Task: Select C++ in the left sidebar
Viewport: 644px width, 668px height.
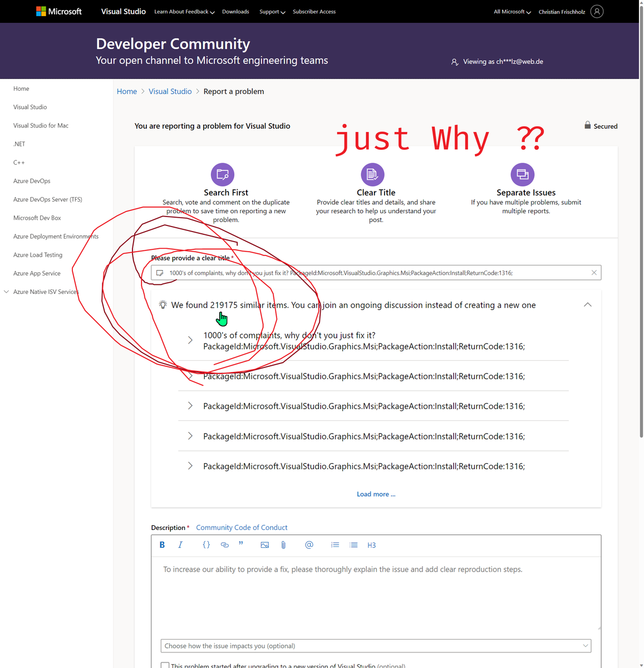Action: coord(19,163)
